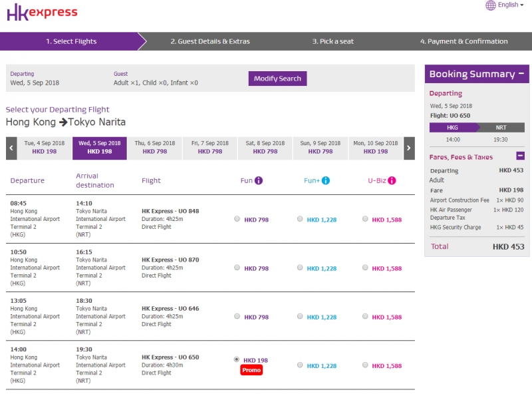The image size is (532, 396).
Task: Go to step 3 Pick a seat
Action: tap(333, 41)
